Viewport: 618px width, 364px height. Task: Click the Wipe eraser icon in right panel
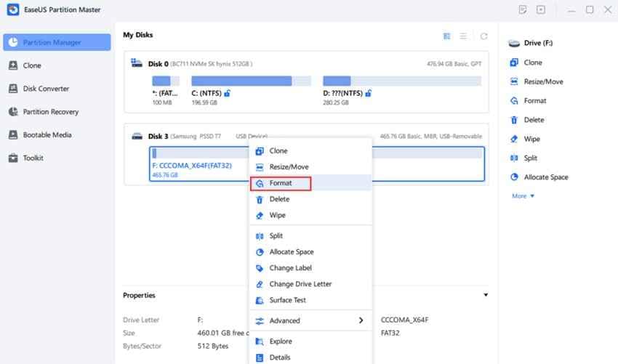point(514,139)
